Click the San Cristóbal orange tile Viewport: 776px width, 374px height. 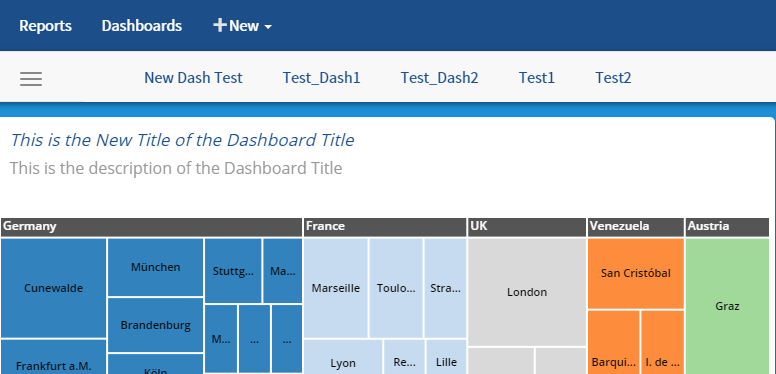click(636, 274)
